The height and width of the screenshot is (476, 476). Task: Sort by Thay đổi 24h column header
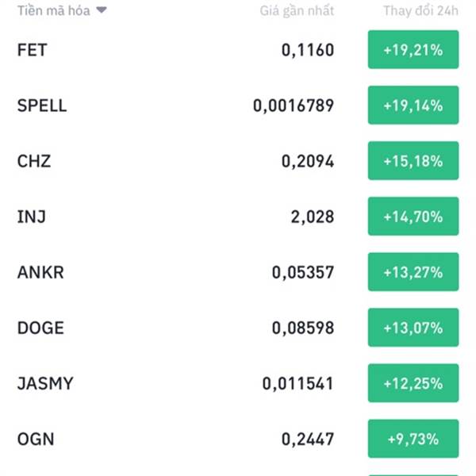pos(420,11)
